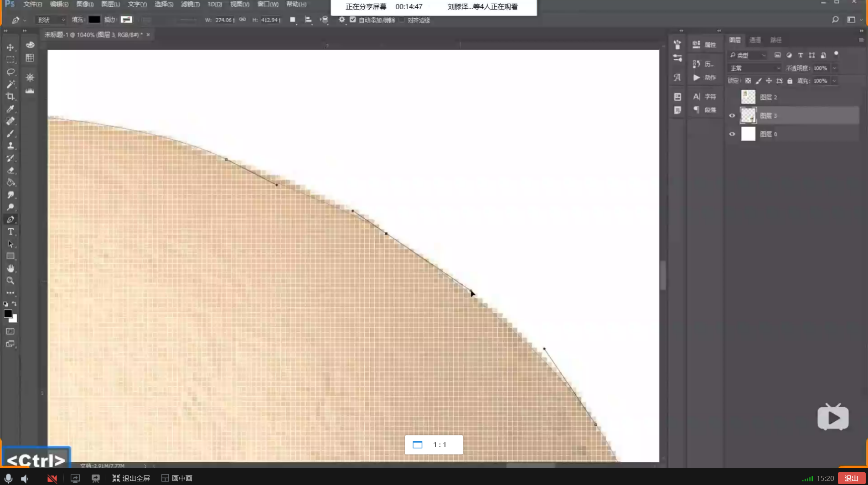Select the Hand tool
Image resolution: width=868 pixels, height=485 pixels.
tap(10, 268)
